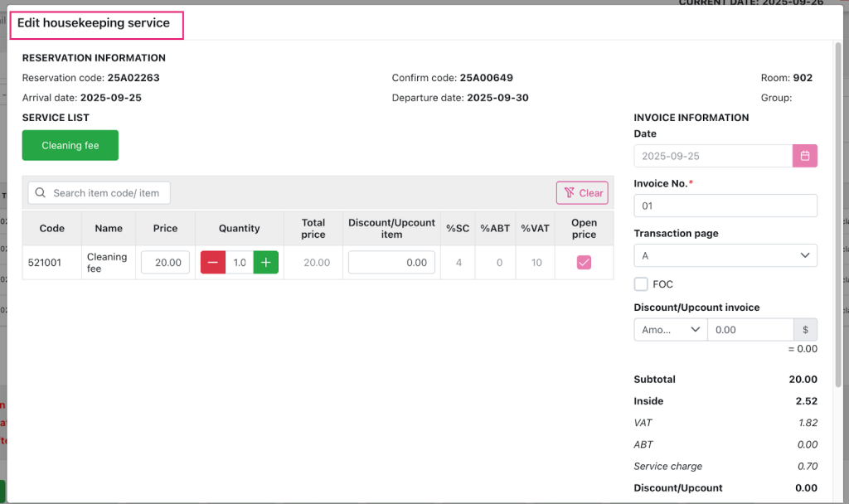849x504 pixels.
Task: Click the discount invoice amount field
Action: pyautogui.click(x=750, y=330)
